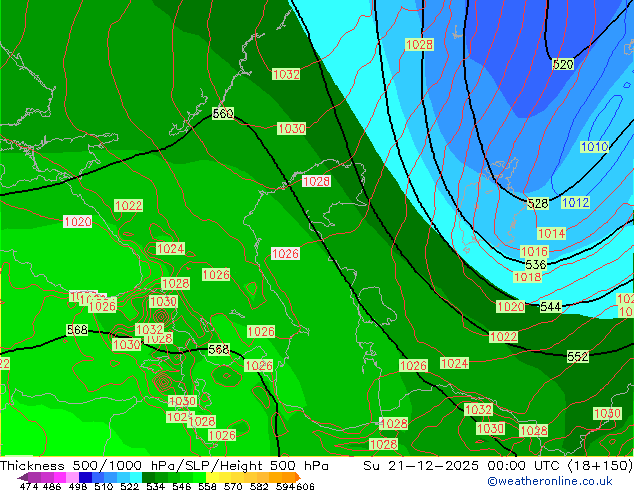Click the legend value 582
The height and width of the screenshot is (490, 634).
tap(259, 486)
